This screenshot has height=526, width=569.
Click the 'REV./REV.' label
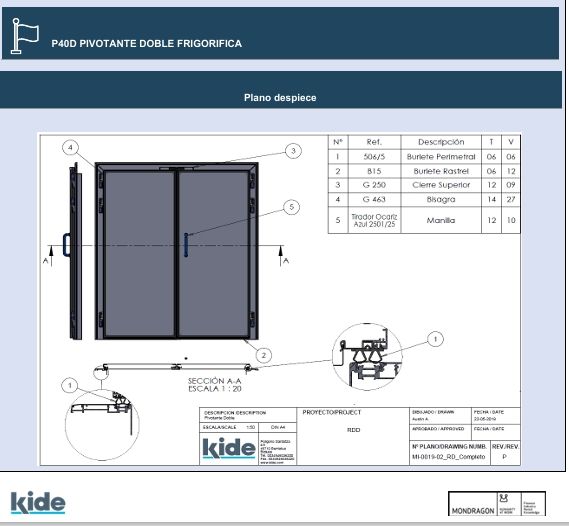click(505, 447)
